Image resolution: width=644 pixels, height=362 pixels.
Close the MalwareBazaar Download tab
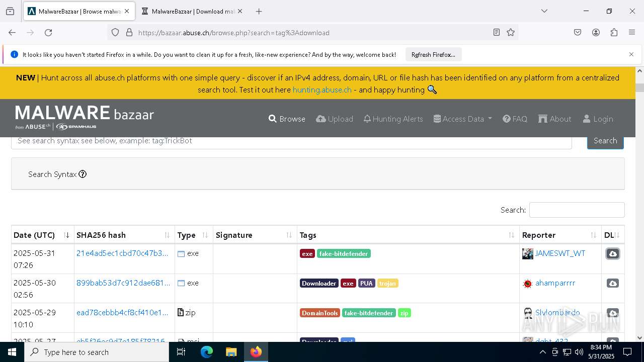(x=240, y=11)
